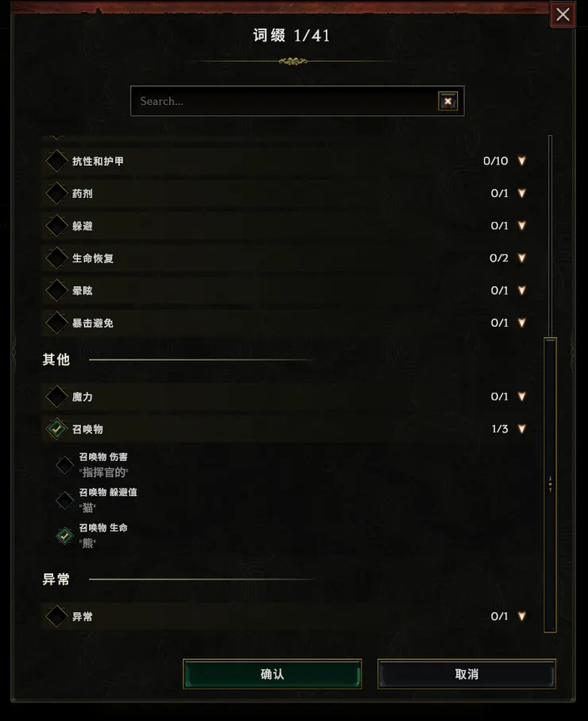
Task: Enable the 召唤物 伤害 "指挥官的" affix
Action: [x=64, y=465]
